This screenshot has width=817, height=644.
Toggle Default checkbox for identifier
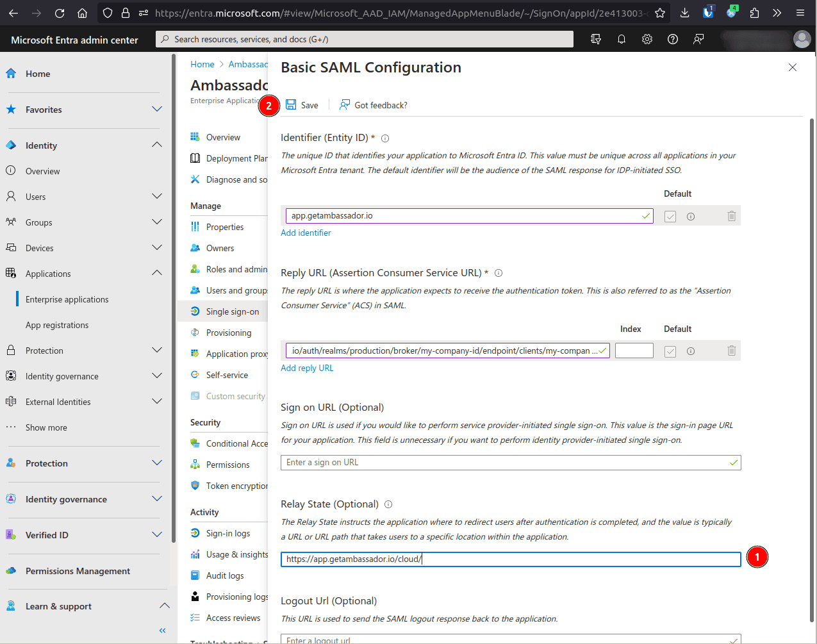[670, 217]
